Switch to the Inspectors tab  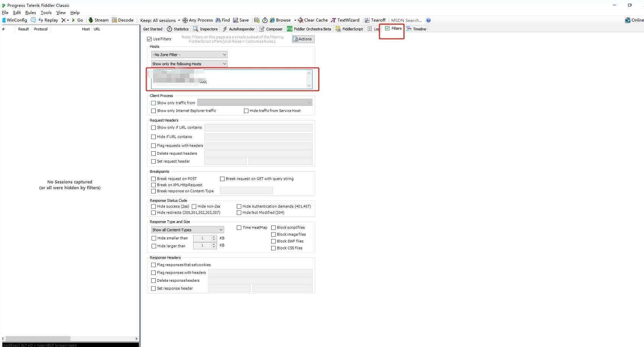tap(205, 29)
